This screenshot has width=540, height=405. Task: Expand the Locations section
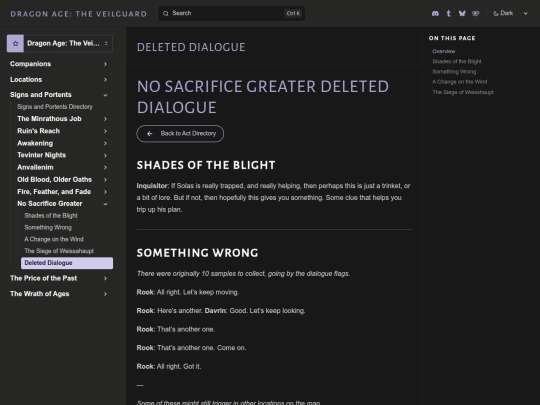(x=105, y=80)
